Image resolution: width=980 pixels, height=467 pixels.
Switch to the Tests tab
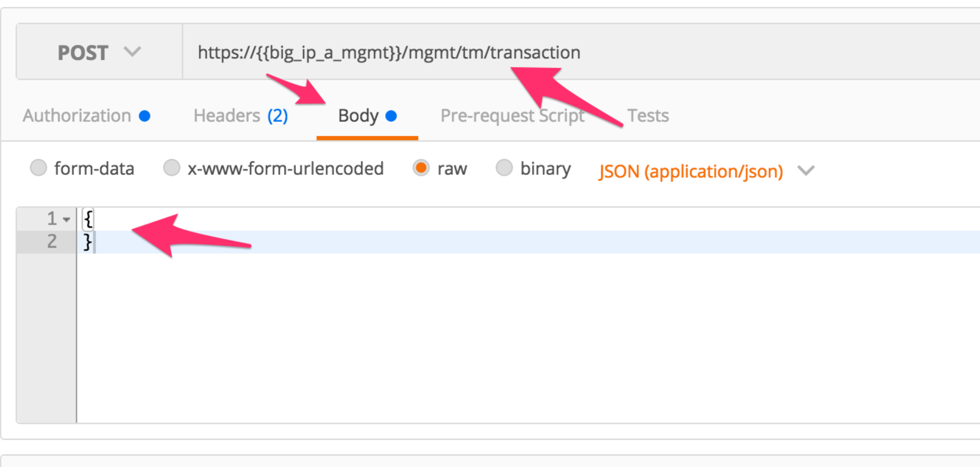point(648,116)
